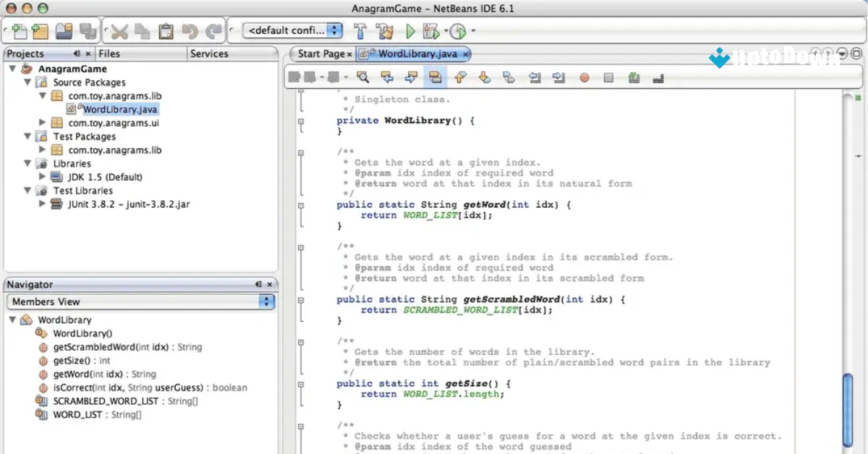Viewport: 868px width, 454px height.
Task: Open the Members View selector in Navigator
Action: pos(267,301)
